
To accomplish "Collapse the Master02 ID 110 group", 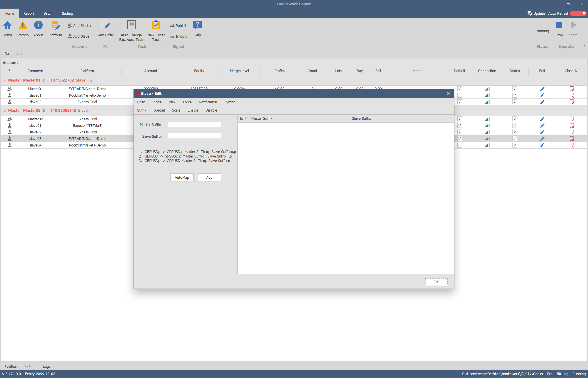I will point(4,111).
